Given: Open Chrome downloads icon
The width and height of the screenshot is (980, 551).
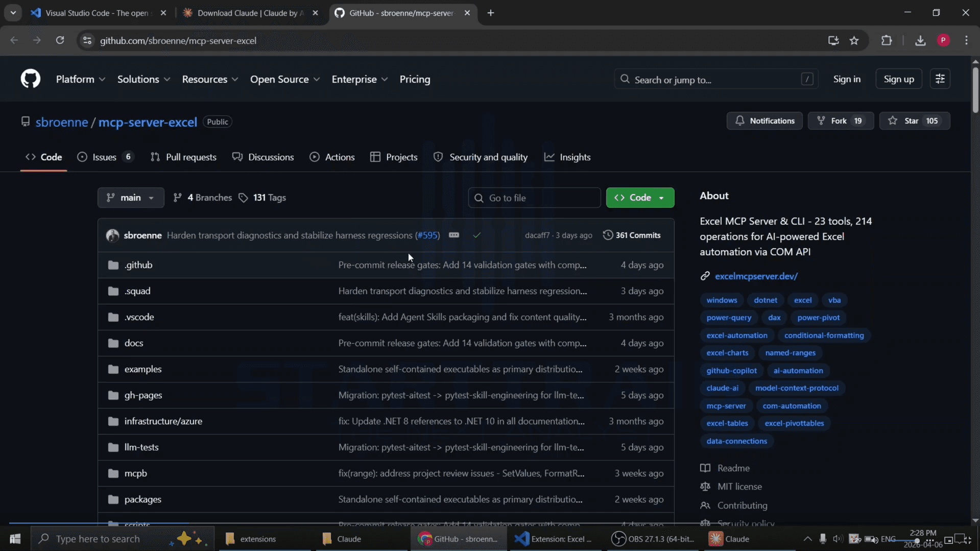Looking at the screenshot, I should coord(920,40).
